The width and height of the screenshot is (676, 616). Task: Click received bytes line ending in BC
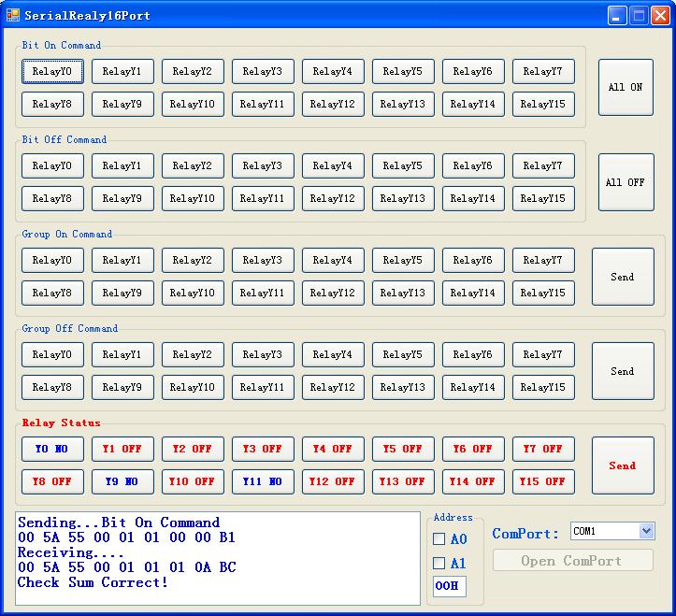tap(127, 567)
